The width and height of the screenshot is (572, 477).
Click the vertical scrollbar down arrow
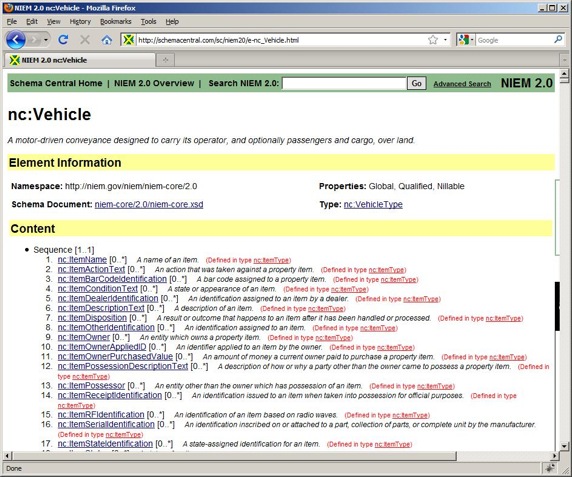coord(564,446)
